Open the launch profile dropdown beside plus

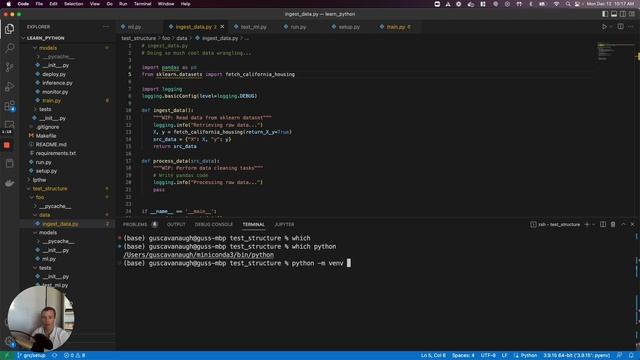click(x=593, y=224)
